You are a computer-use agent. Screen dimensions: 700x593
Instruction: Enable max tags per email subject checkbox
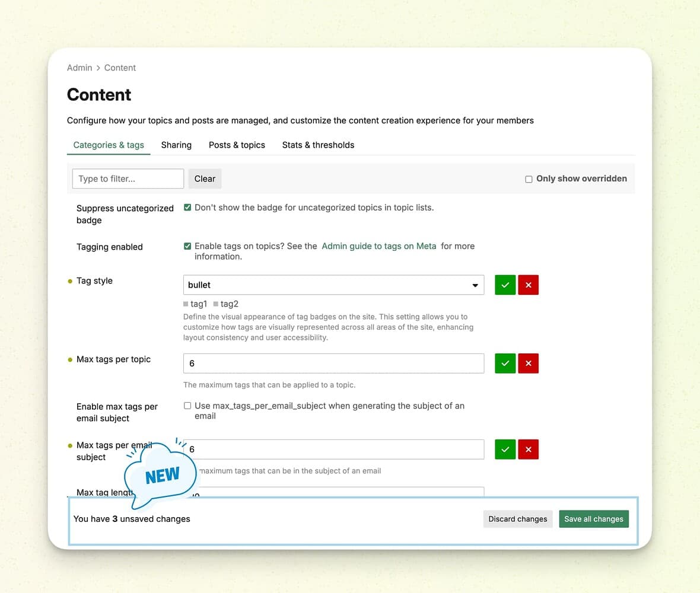[x=187, y=406]
